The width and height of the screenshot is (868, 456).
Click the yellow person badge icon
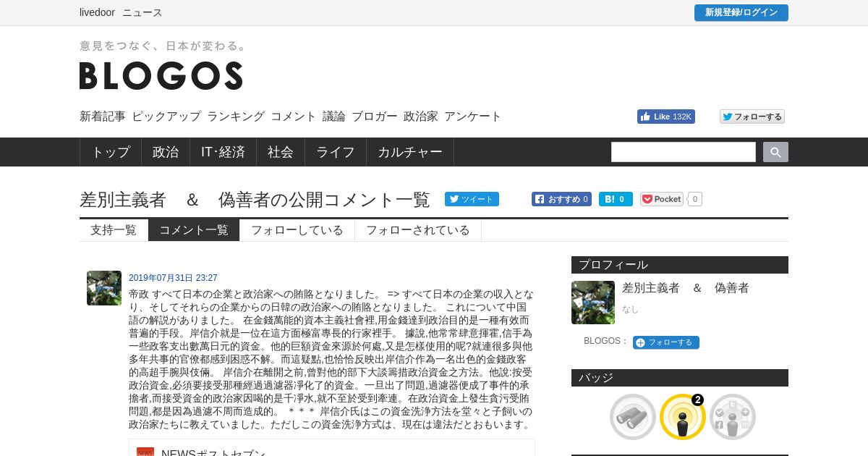pyautogui.click(x=683, y=417)
